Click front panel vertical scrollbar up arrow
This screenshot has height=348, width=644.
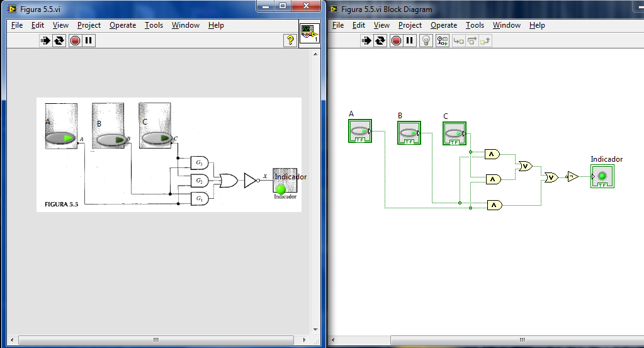coord(315,54)
